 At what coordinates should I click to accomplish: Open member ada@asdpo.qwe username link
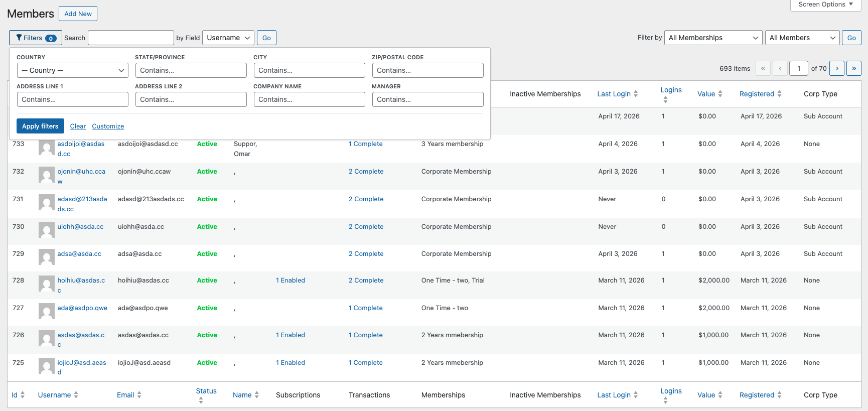tap(82, 308)
